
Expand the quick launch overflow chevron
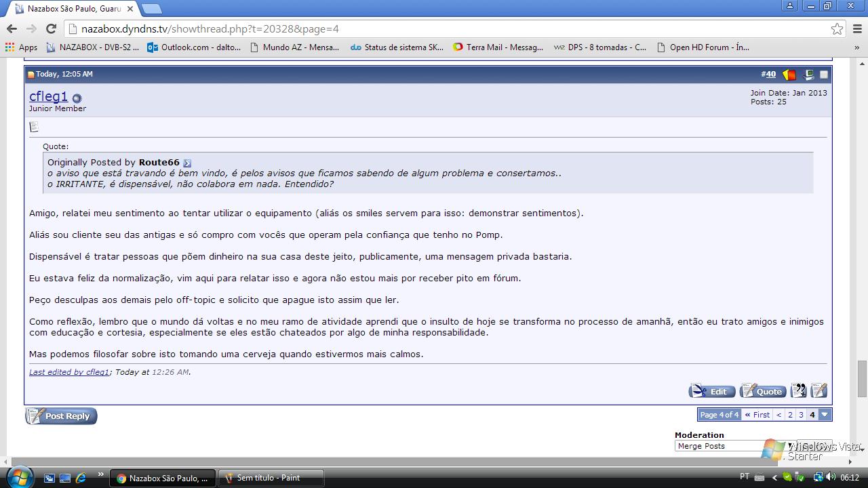[101, 474]
